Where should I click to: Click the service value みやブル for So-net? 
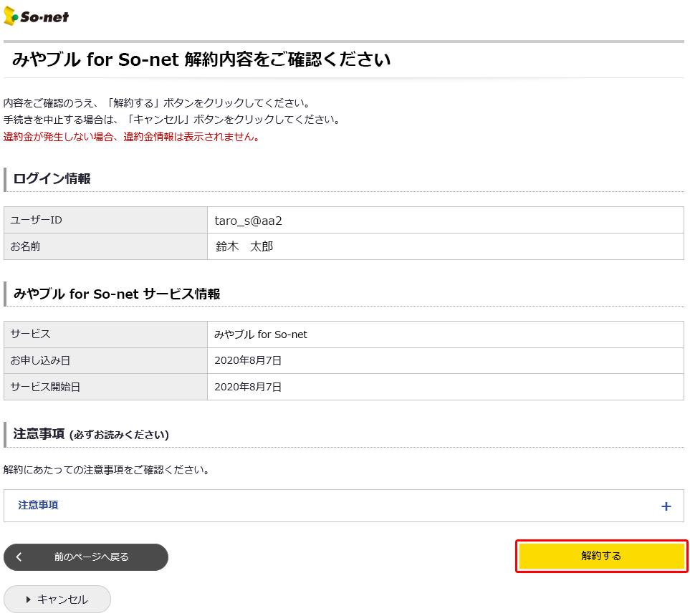pyautogui.click(x=261, y=335)
